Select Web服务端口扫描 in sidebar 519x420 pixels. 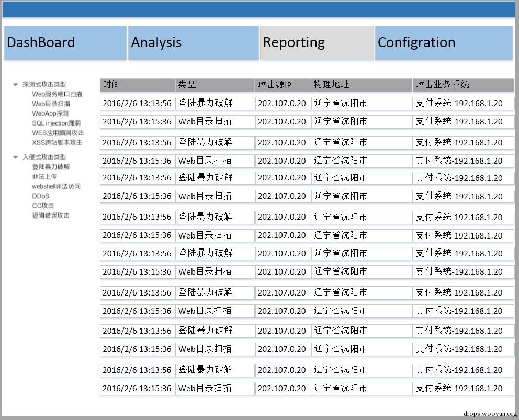[57, 94]
